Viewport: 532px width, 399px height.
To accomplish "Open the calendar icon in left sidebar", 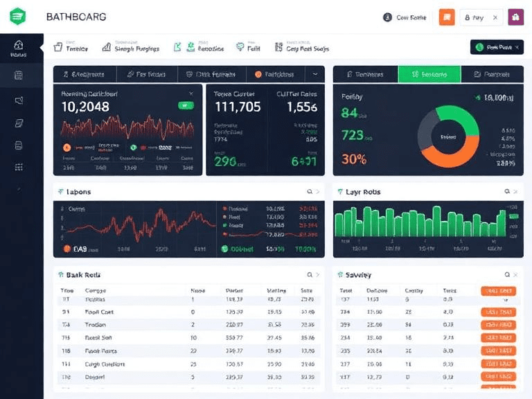I will [x=19, y=75].
